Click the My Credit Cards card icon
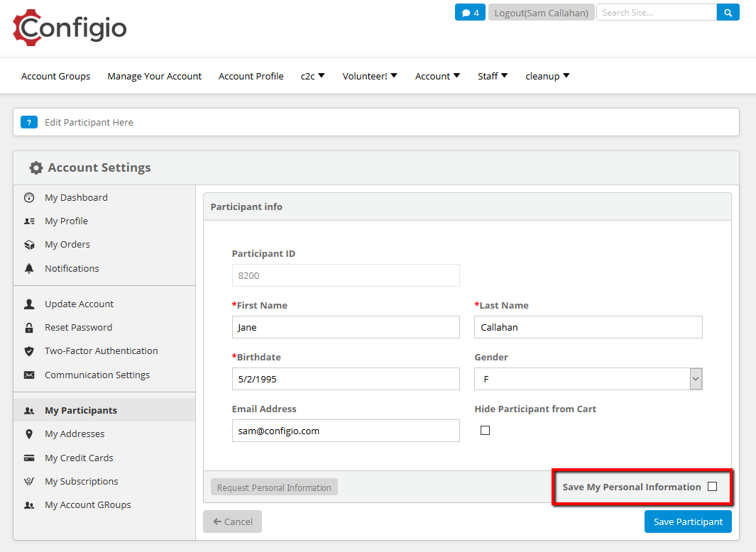756x552 pixels. 29,458
